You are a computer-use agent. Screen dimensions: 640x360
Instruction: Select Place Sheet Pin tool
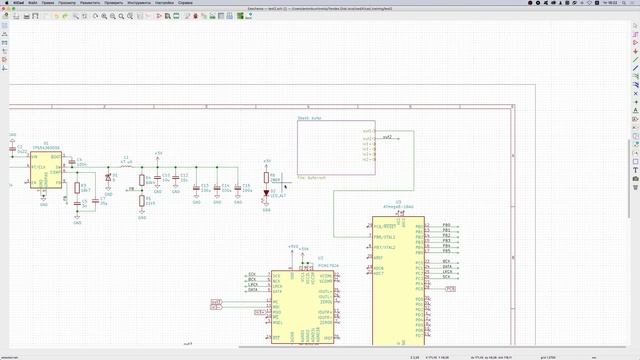coord(636,153)
